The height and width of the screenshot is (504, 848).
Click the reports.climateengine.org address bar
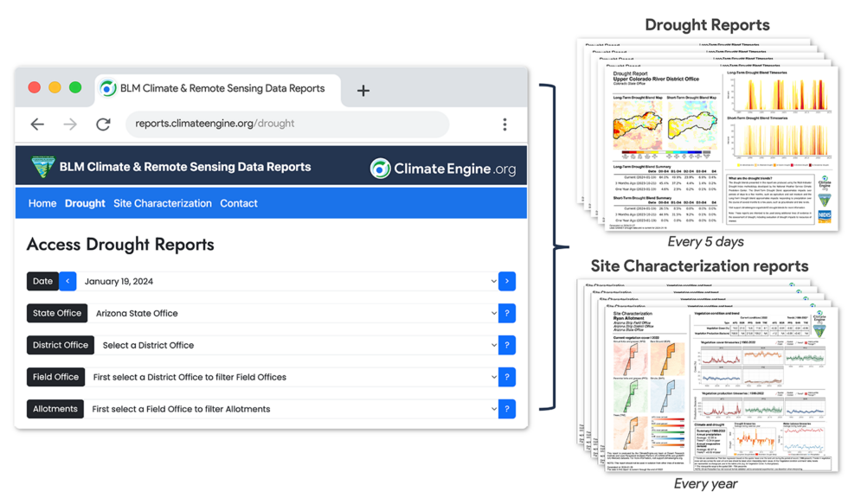(287, 124)
